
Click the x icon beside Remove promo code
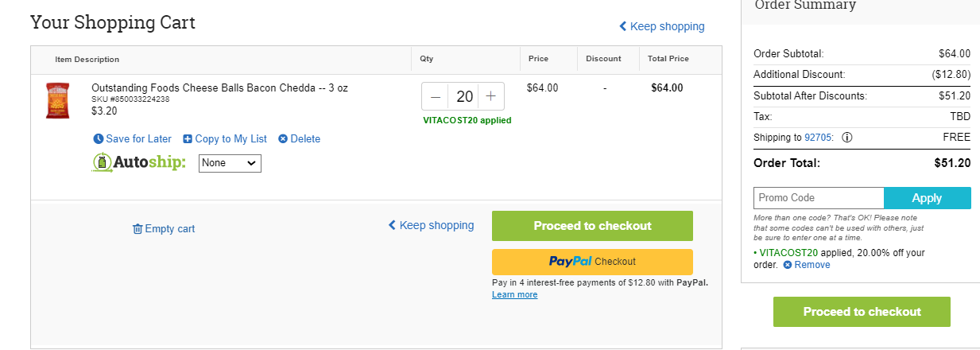tap(788, 265)
